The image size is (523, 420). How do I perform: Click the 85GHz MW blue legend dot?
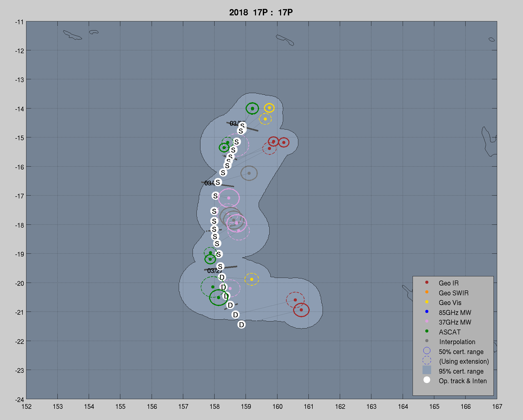[x=427, y=312]
